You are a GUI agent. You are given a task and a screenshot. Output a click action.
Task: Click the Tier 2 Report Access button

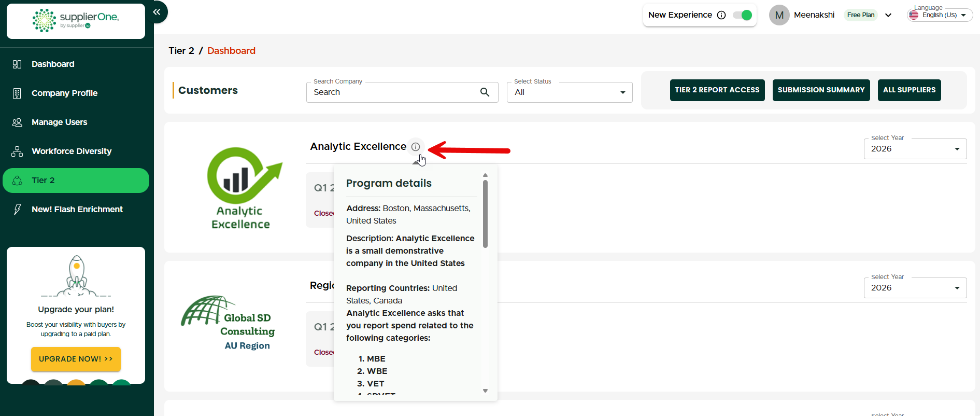pos(717,90)
